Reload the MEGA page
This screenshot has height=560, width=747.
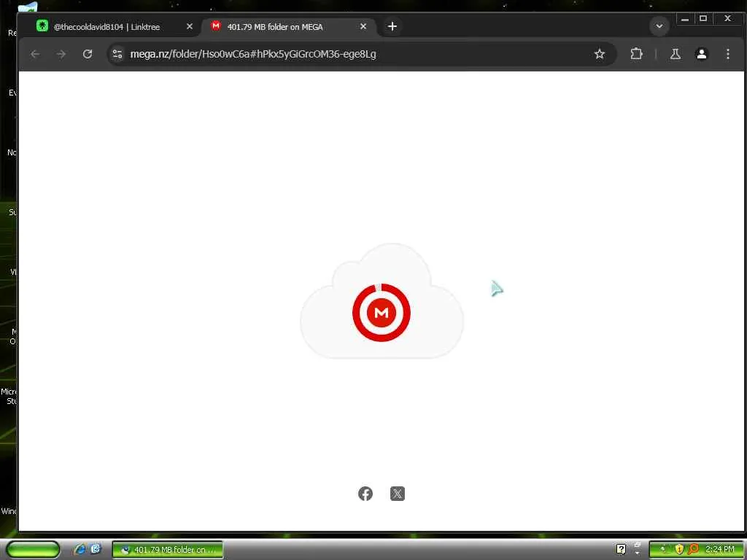pyautogui.click(x=88, y=54)
